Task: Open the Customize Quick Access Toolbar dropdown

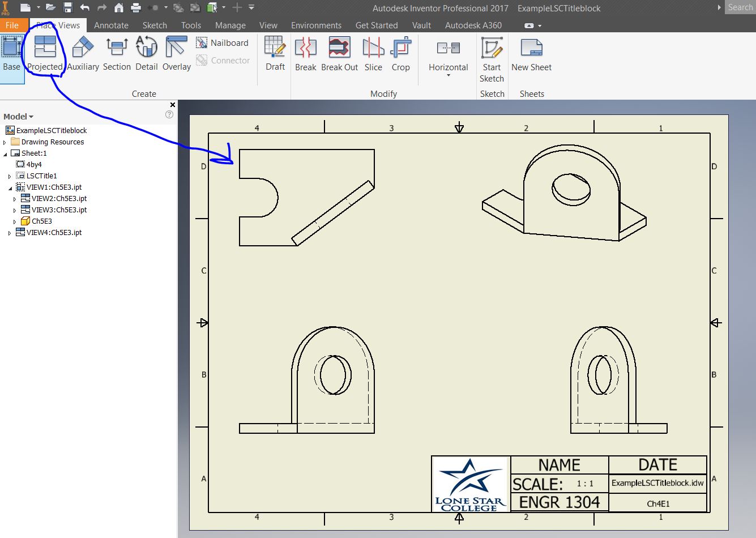Action: pos(251,8)
